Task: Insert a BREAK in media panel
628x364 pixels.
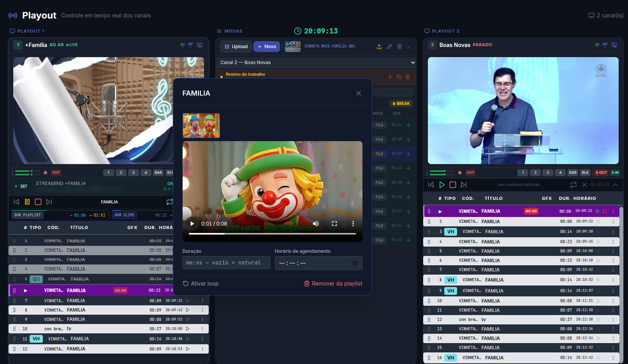Action: [x=401, y=104]
